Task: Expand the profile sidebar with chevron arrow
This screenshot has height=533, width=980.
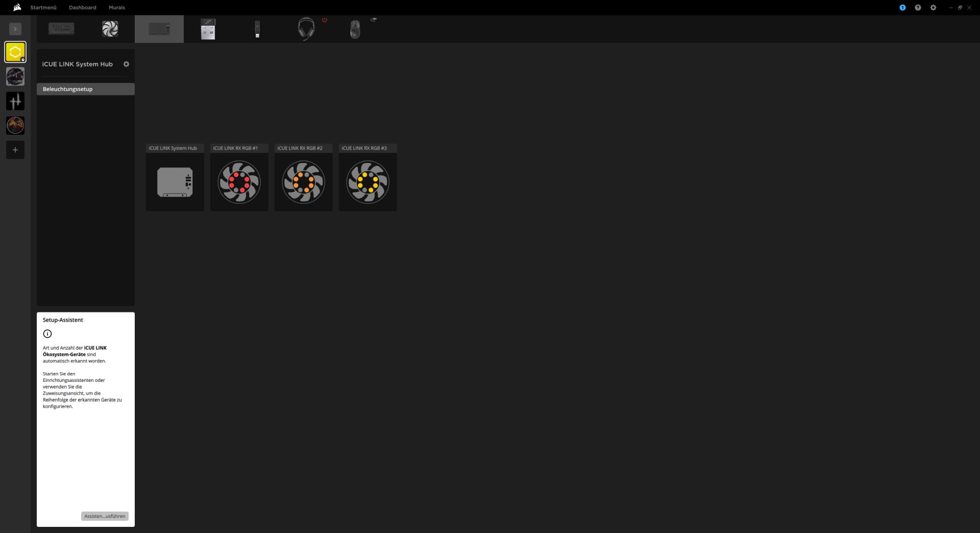Action: pos(15,29)
